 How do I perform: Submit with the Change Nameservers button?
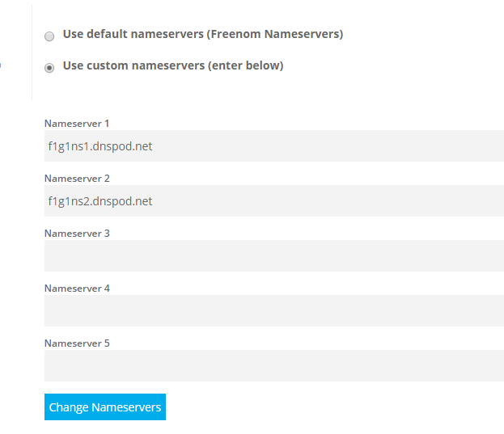(105, 407)
